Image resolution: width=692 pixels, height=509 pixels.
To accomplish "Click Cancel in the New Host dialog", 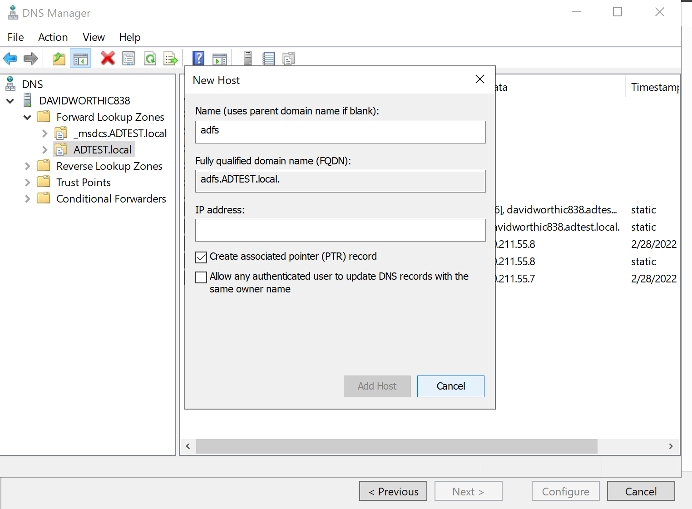I will click(x=450, y=386).
